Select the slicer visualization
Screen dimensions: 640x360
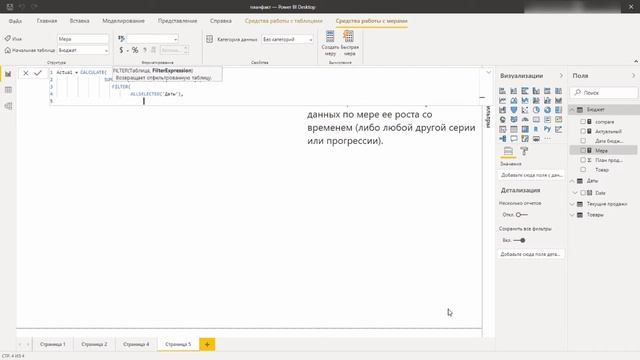pos(502,129)
